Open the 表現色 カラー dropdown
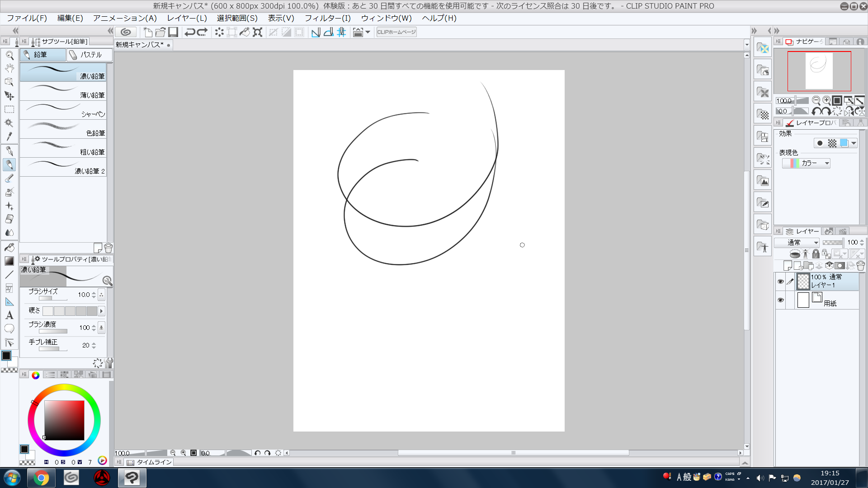 click(807, 163)
